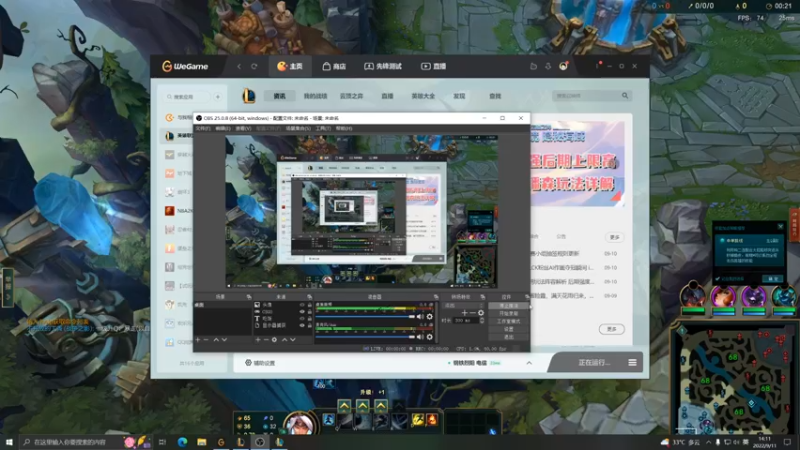
Task: Open 辅助设置 in WeGame bottom bar
Action: 260,363
